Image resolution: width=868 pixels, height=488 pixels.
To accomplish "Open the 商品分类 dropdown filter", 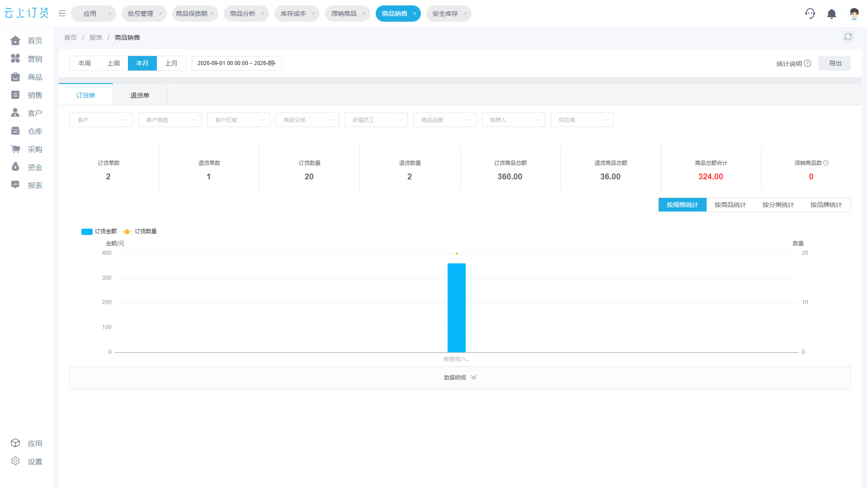I will coord(307,120).
